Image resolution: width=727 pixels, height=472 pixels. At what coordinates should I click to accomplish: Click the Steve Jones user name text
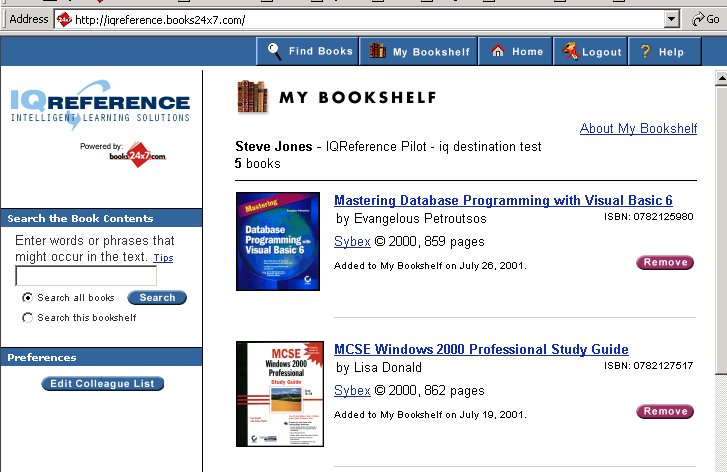[274, 147]
